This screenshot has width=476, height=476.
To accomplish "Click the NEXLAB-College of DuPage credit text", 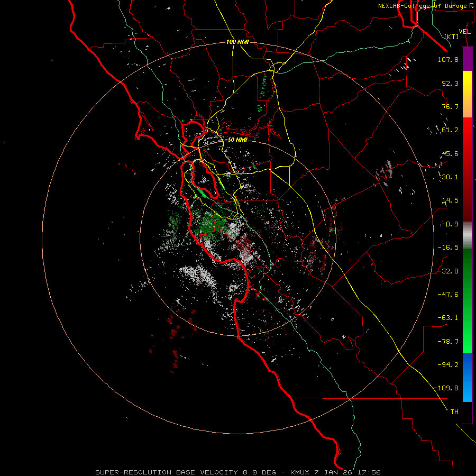I will pos(426,6).
